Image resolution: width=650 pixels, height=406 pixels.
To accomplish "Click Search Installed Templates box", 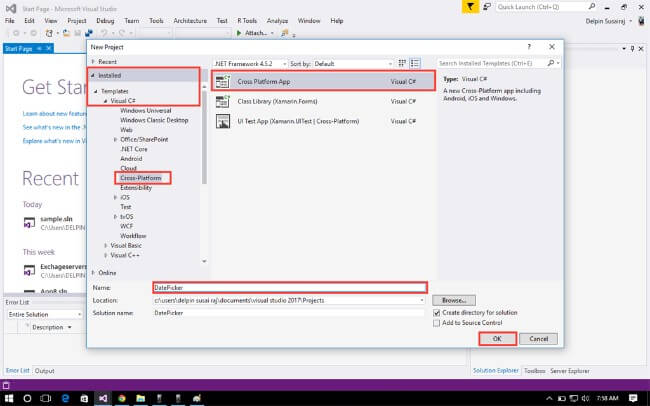I will point(492,63).
